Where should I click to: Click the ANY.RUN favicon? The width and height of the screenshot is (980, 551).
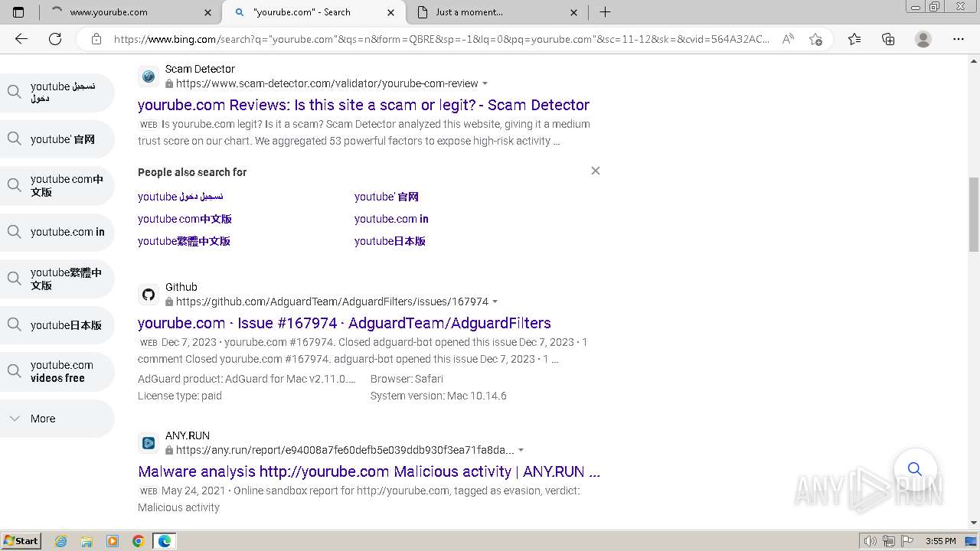[149, 443]
